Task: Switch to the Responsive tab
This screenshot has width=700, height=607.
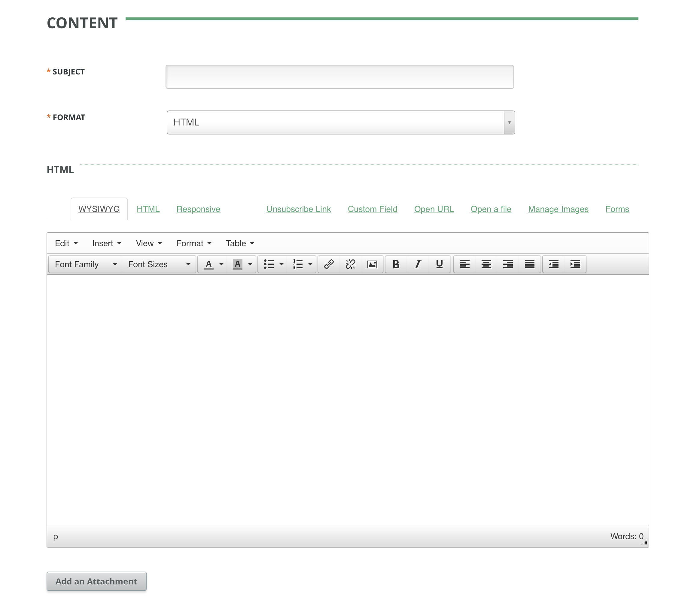Action: [198, 209]
